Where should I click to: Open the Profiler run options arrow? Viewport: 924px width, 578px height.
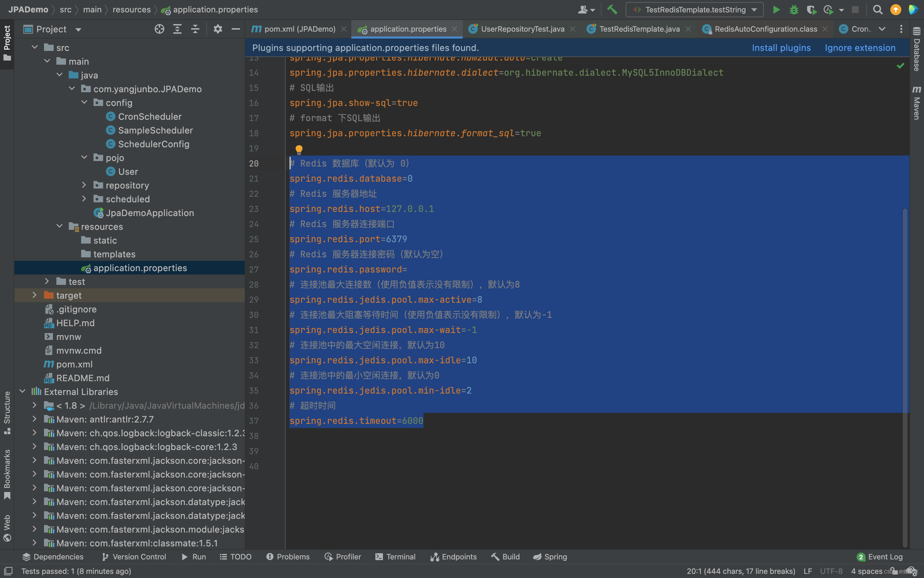coord(841,10)
